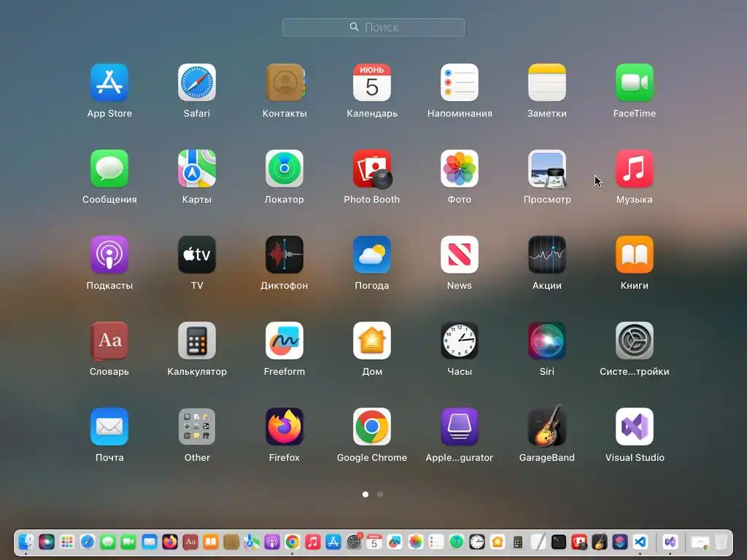Image resolution: width=747 pixels, height=560 pixels.
Task: Launch the Просмотр app in Launchpad
Action: coord(547,168)
